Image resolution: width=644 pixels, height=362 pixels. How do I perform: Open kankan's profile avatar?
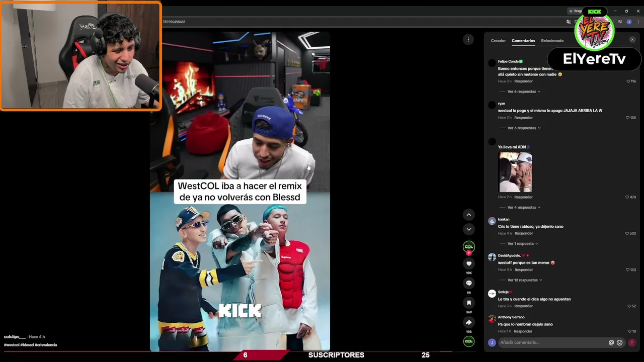click(x=492, y=221)
